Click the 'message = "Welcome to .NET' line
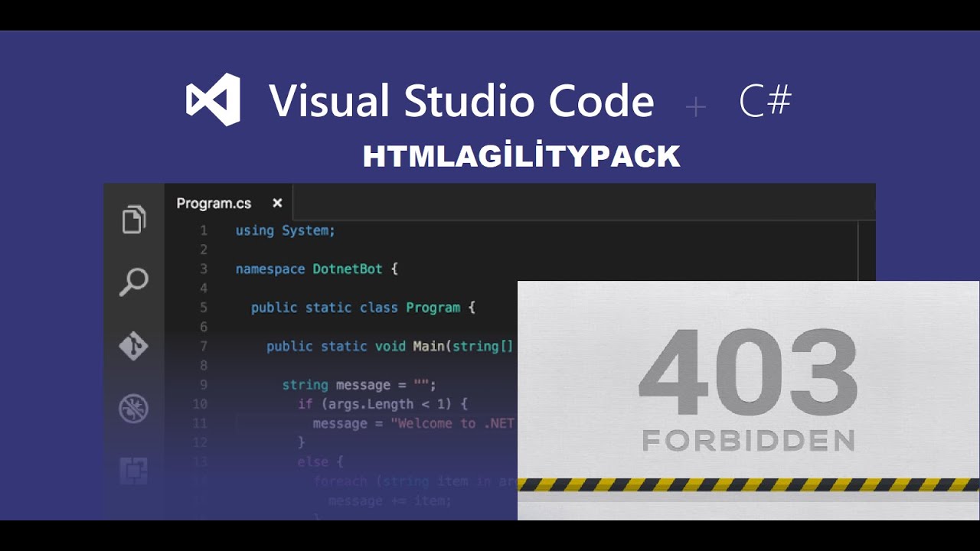This screenshot has height=551, width=980. coord(413,423)
